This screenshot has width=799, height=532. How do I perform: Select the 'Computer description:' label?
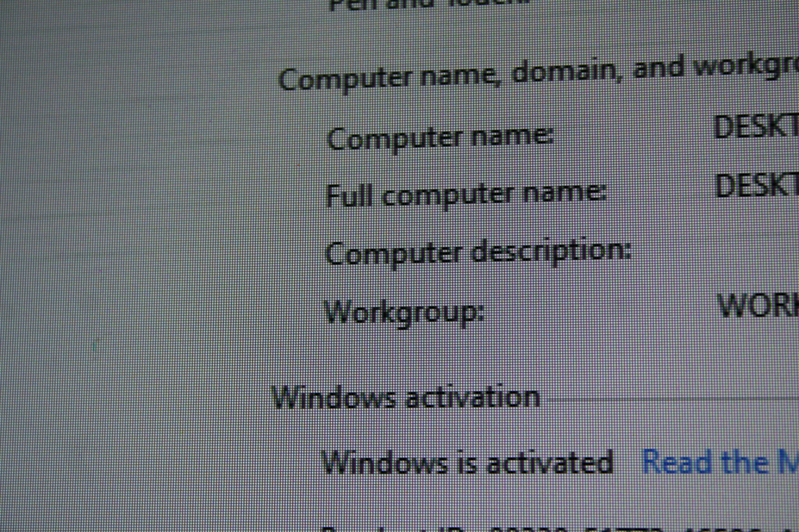[478, 253]
